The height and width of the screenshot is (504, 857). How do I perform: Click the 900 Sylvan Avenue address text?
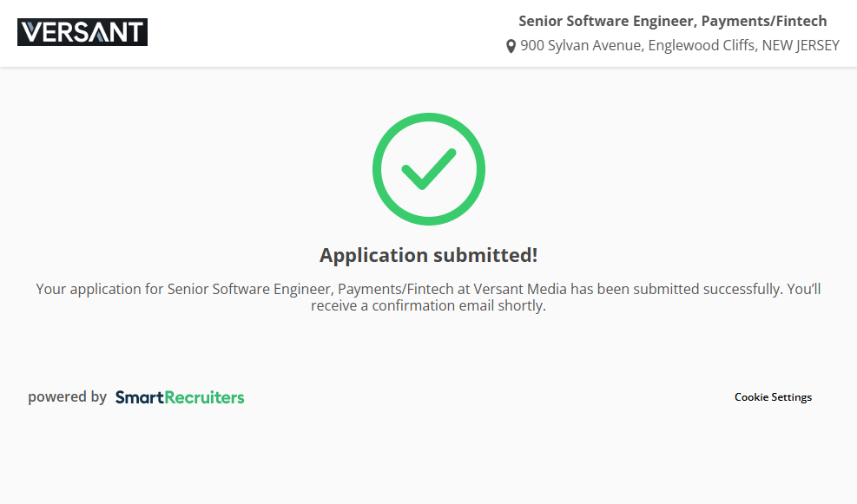point(581,46)
